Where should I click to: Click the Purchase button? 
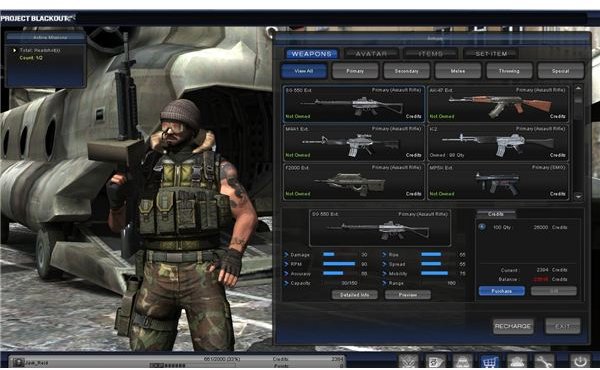click(x=502, y=291)
